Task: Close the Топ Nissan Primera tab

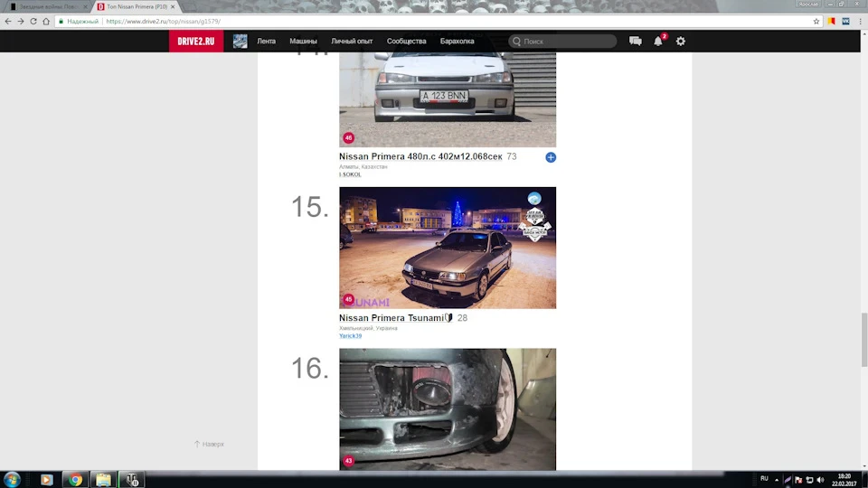Action: click(173, 6)
